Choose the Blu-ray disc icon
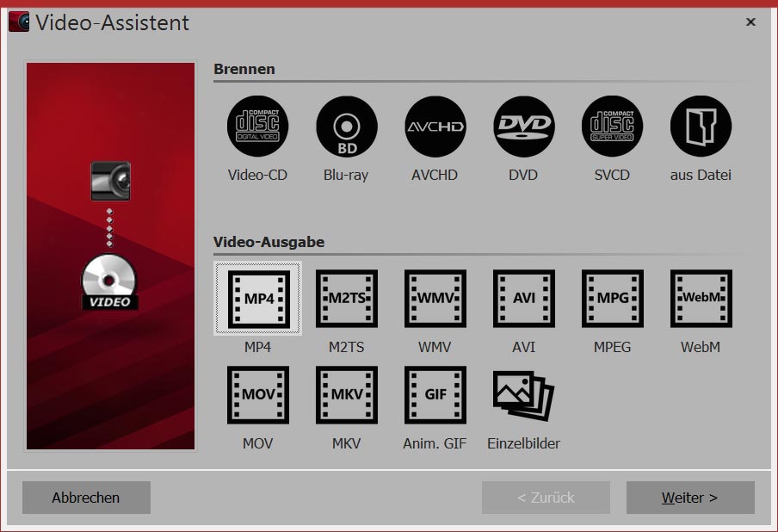Image resolution: width=778 pixels, height=532 pixels. tap(346, 127)
